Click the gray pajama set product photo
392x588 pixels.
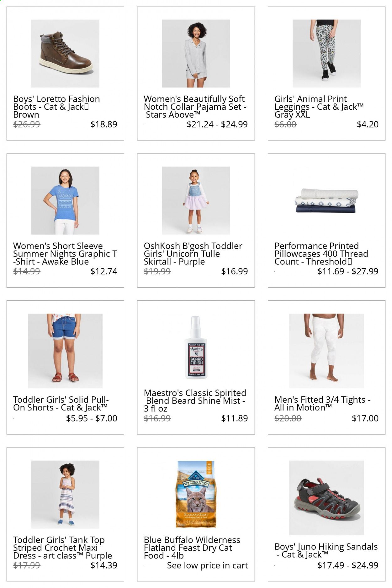click(196, 53)
